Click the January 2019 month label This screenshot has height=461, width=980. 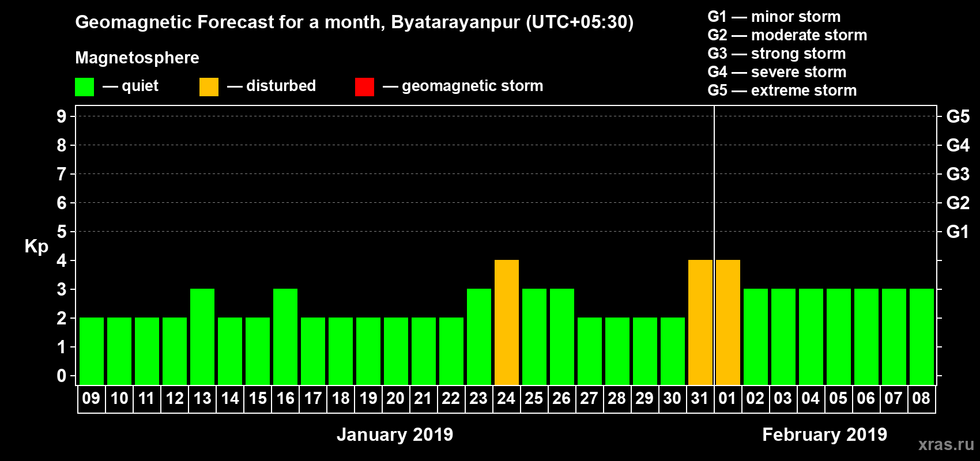(x=395, y=434)
